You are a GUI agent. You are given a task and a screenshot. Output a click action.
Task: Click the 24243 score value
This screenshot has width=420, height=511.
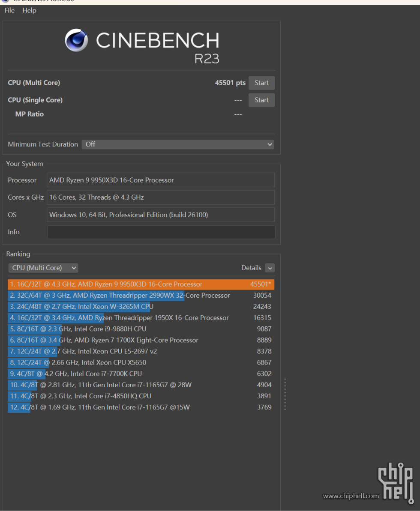262,307
